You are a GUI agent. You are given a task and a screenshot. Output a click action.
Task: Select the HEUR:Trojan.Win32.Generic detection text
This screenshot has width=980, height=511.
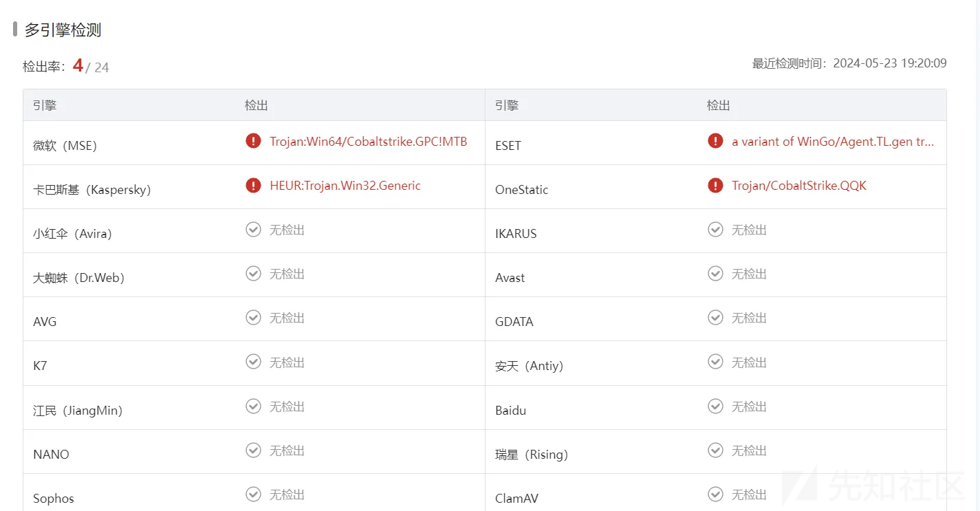(x=345, y=186)
